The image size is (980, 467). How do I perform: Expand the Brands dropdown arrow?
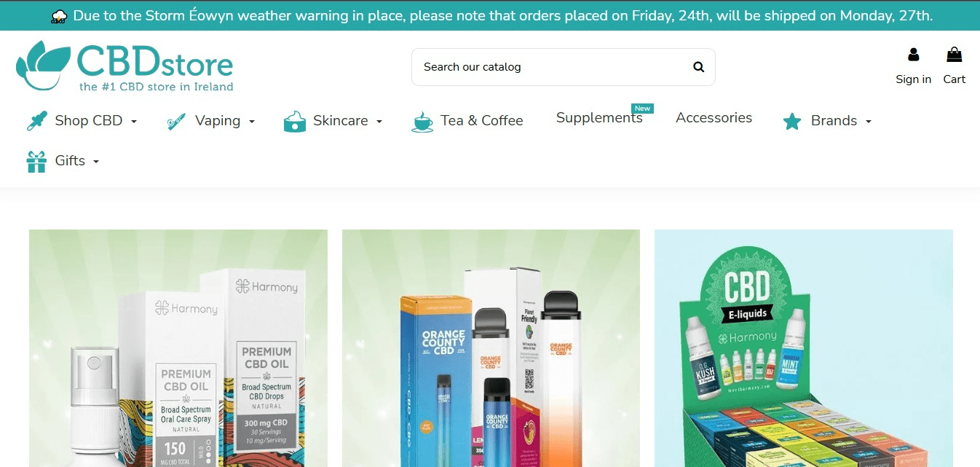[x=869, y=122]
